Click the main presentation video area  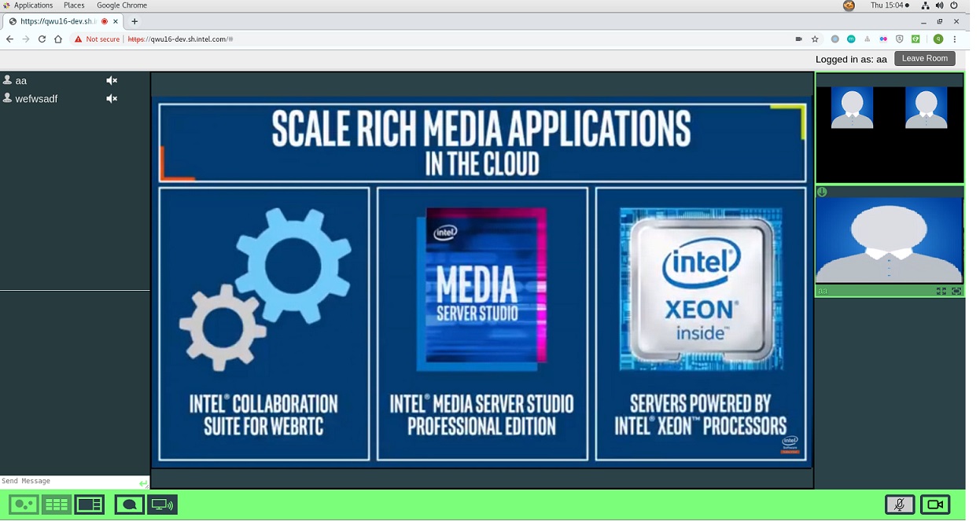click(481, 281)
